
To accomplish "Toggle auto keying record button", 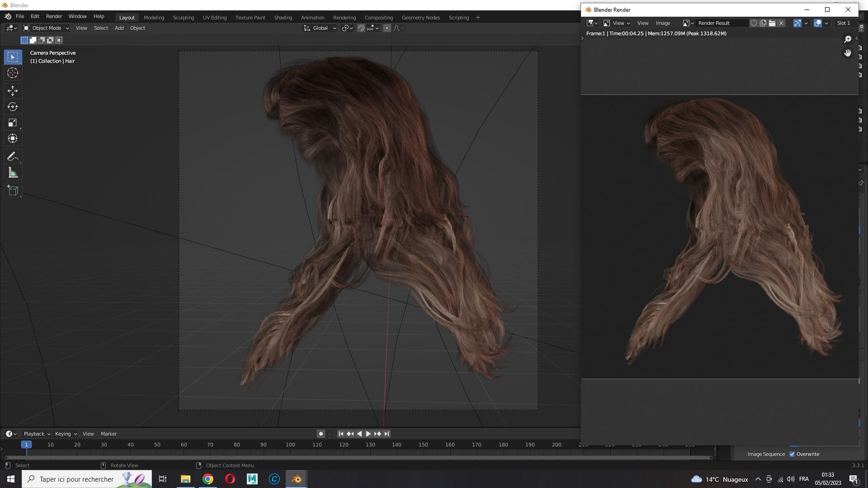I will [x=321, y=434].
